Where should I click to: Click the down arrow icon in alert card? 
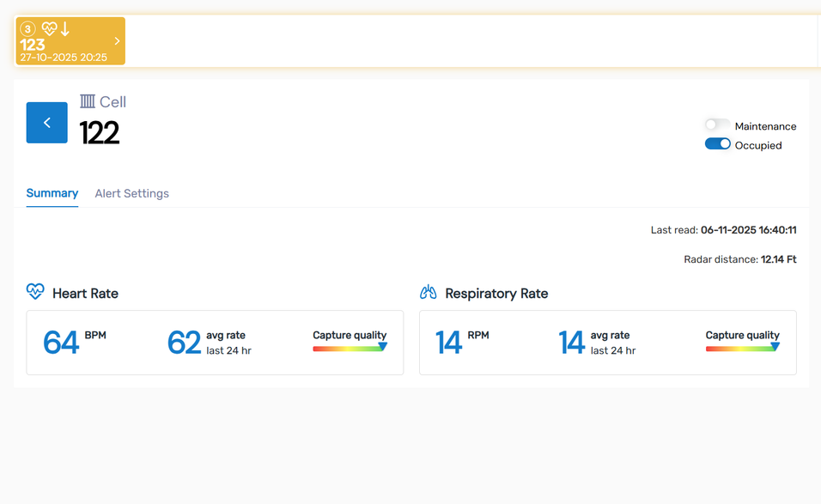pyautogui.click(x=65, y=28)
